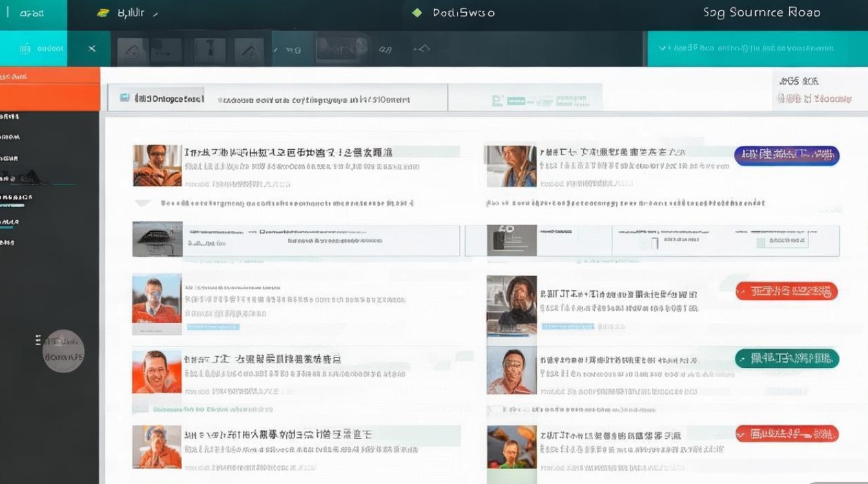Screen dimensions: 868x484
Task: Click the gray circle in the left sidebar
Action: pos(63,351)
